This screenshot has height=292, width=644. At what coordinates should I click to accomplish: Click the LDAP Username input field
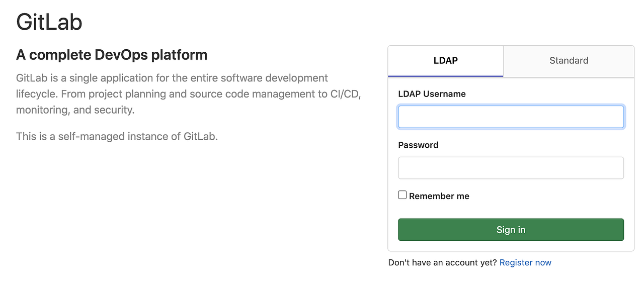(x=511, y=117)
